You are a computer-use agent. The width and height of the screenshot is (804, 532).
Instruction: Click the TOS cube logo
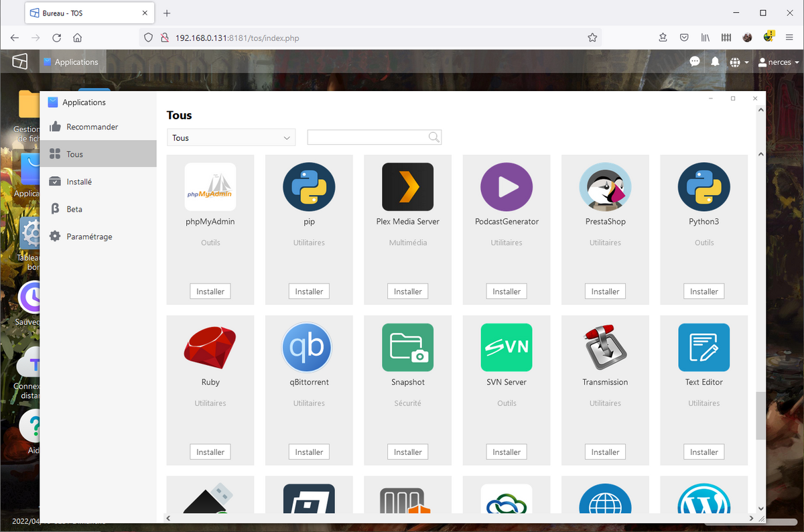click(x=20, y=62)
